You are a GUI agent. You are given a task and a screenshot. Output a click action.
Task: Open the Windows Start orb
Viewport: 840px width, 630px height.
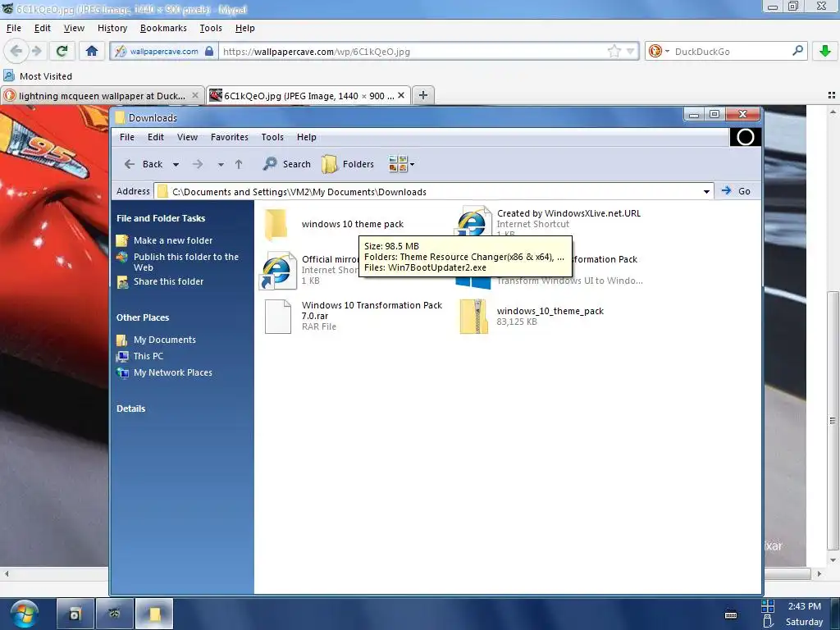point(24,614)
